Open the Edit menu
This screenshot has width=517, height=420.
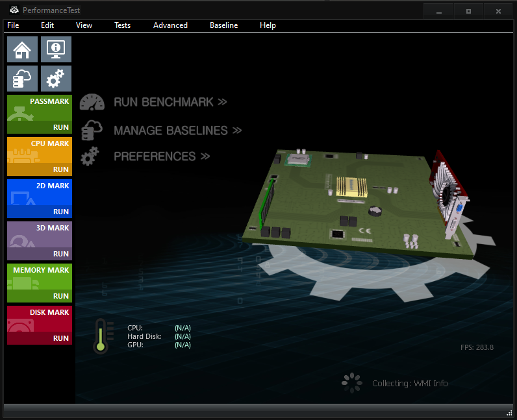47,25
